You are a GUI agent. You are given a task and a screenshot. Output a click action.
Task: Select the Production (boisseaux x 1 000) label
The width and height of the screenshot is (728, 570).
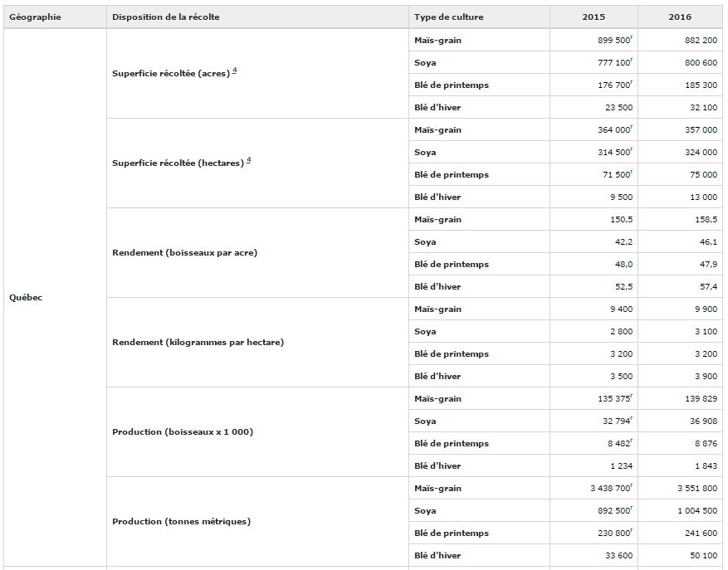[x=183, y=432]
